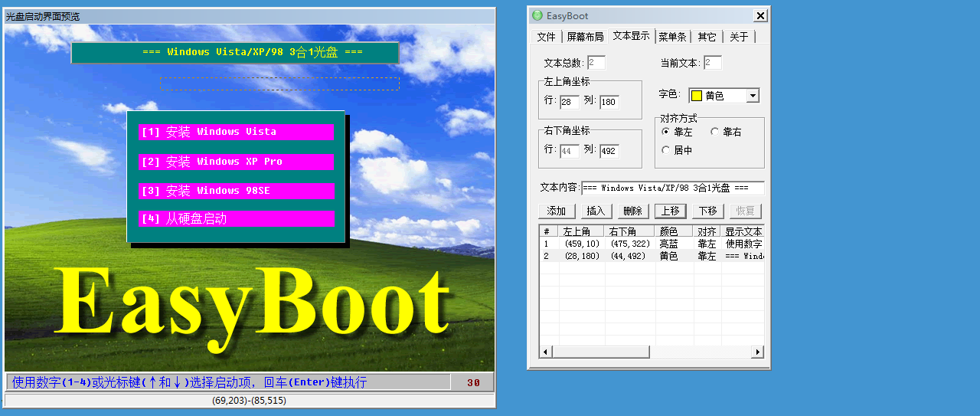Image resolution: width=980 pixels, height=416 pixels.
Task: Go to the 菜单条 tab
Action: click(672, 37)
